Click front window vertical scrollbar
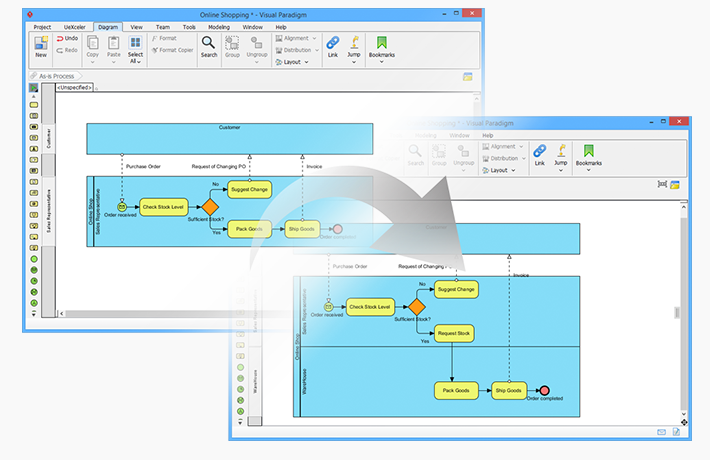The width and height of the screenshot is (710, 460). click(x=684, y=312)
